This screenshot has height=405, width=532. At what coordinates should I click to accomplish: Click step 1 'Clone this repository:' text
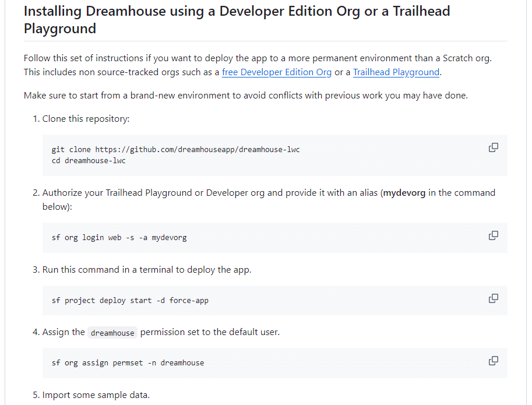(86, 119)
